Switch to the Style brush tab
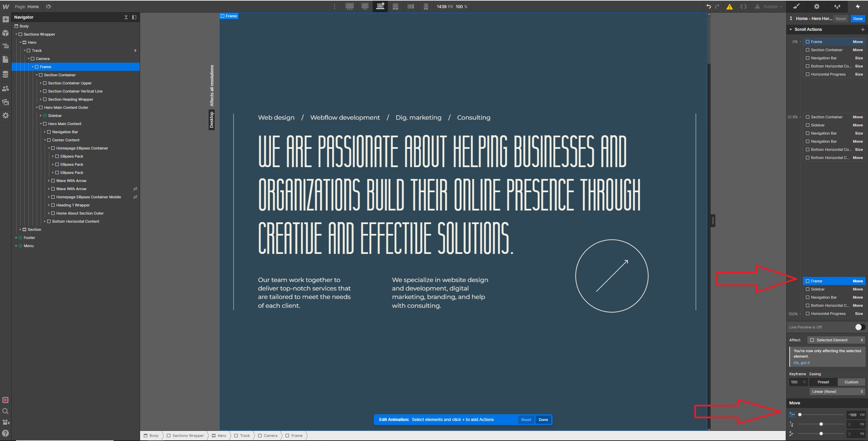This screenshot has height=441, width=868. [x=796, y=6]
